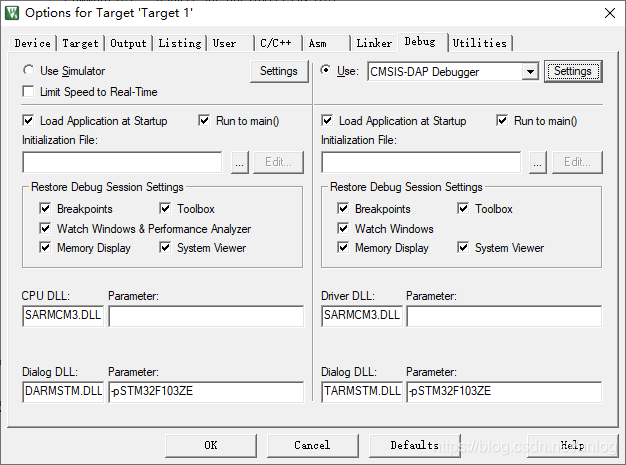Image resolution: width=626 pixels, height=465 pixels.
Task: Click the DARMSTM.DLL Dialog DLL field
Action: pos(63,392)
